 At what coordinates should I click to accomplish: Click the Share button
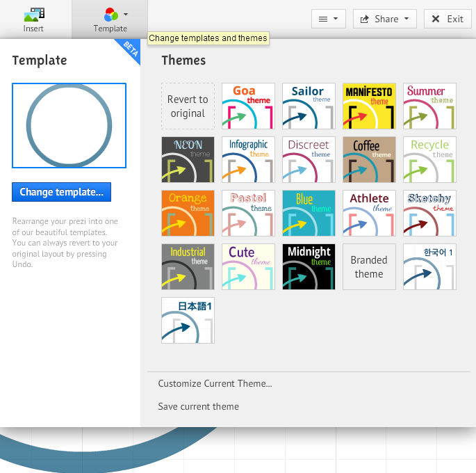click(385, 19)
